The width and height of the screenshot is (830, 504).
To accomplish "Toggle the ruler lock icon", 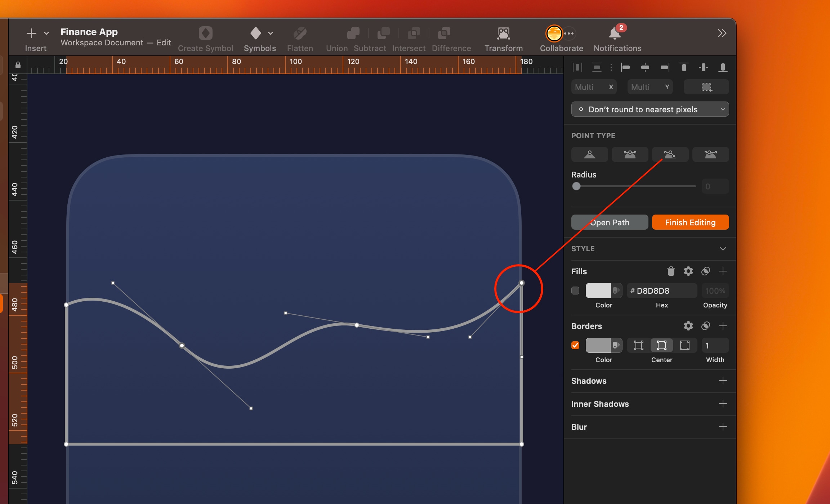I will (x=18, y=65).
